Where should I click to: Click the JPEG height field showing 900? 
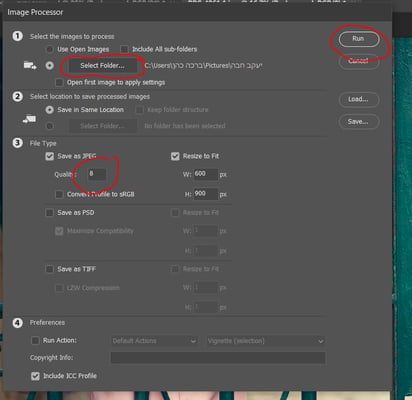pos(206,194)
